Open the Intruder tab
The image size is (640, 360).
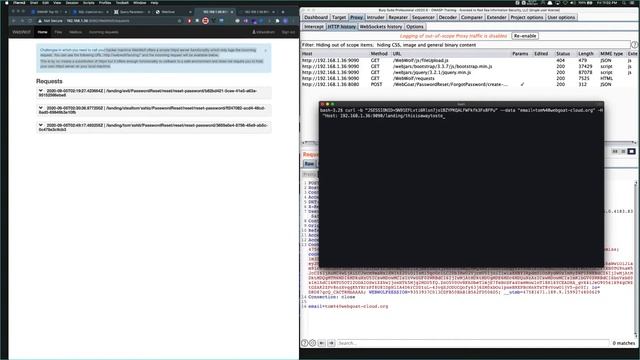pos(375,18)
